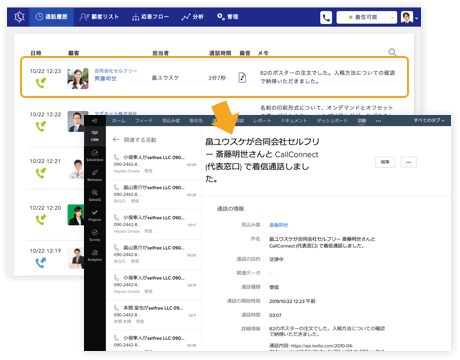Screen dimensions: 460x360
Task: Click the 編集 button
Action: (x=385, y=162)
